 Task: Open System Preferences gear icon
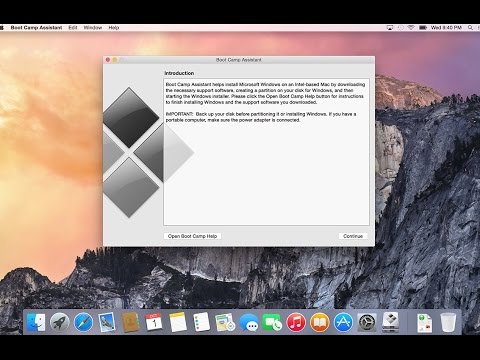367,322
